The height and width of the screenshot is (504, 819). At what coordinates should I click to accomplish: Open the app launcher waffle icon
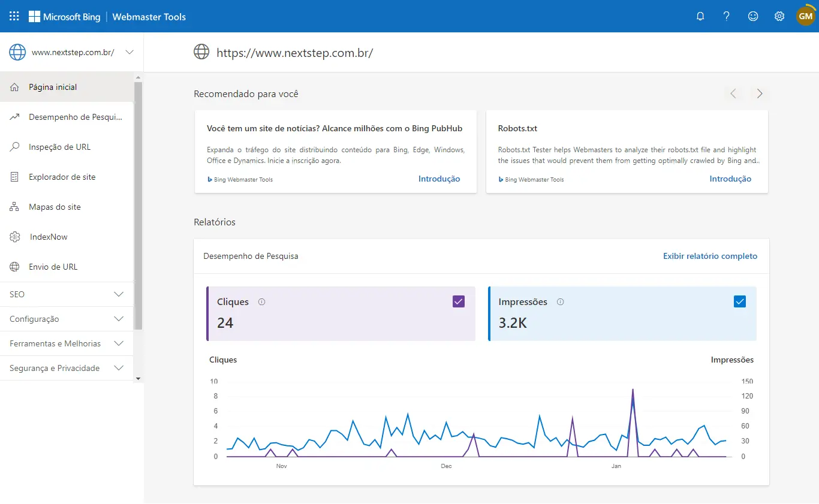point(14,16)
